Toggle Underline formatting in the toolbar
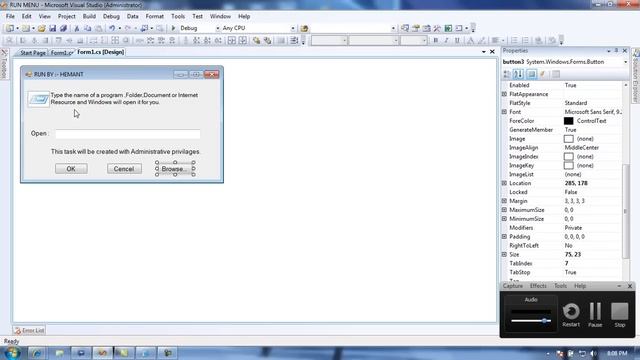 coord(457,40)
